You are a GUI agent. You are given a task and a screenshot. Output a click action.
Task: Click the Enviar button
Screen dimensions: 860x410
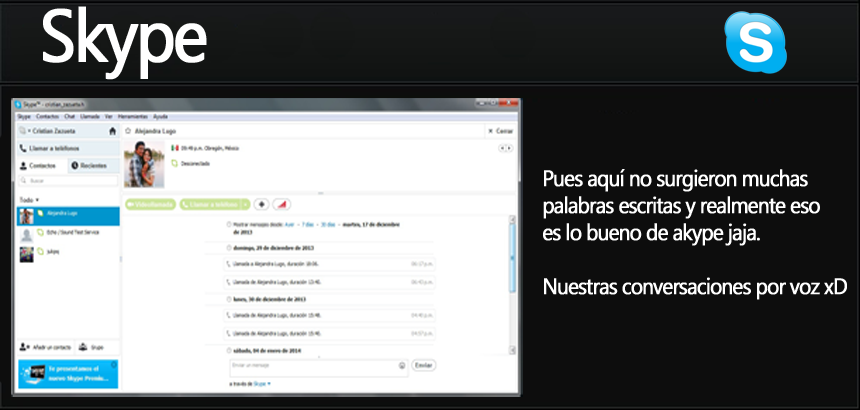[x=423, y=365]
